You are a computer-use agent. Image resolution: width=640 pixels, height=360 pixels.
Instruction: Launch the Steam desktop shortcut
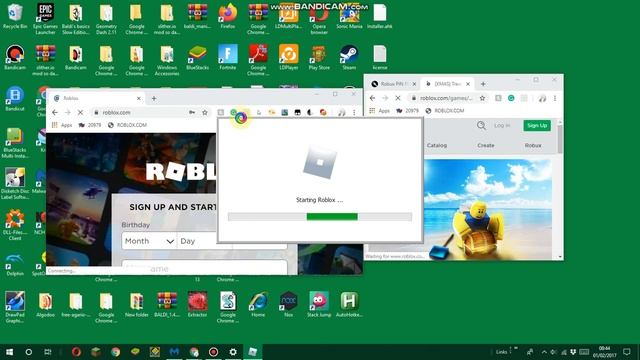coord(349,57)
